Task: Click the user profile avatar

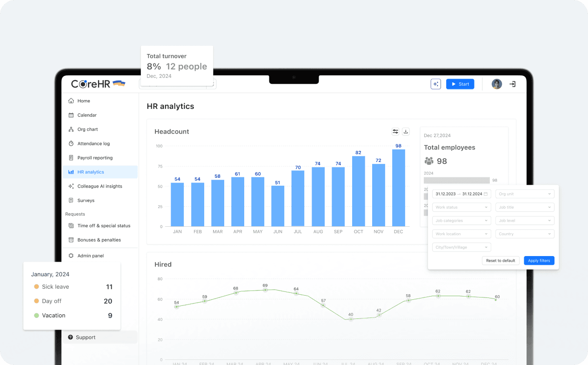Action: coord(497,84)
